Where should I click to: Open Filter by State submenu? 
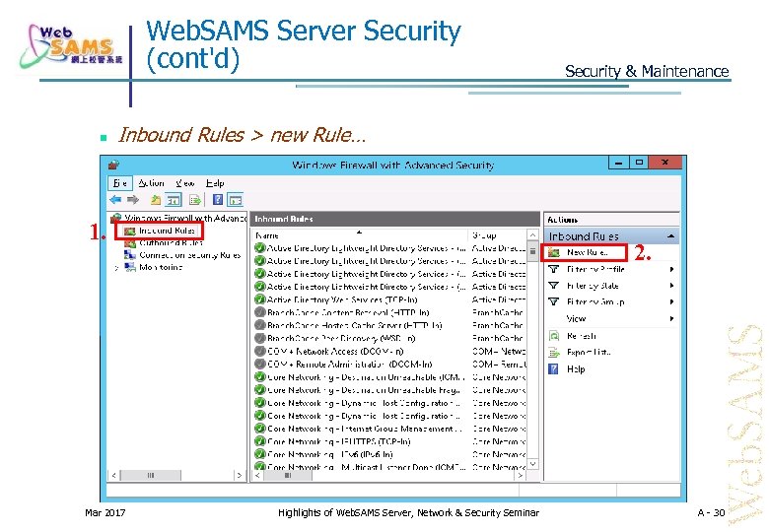click(x=593, y=285)
